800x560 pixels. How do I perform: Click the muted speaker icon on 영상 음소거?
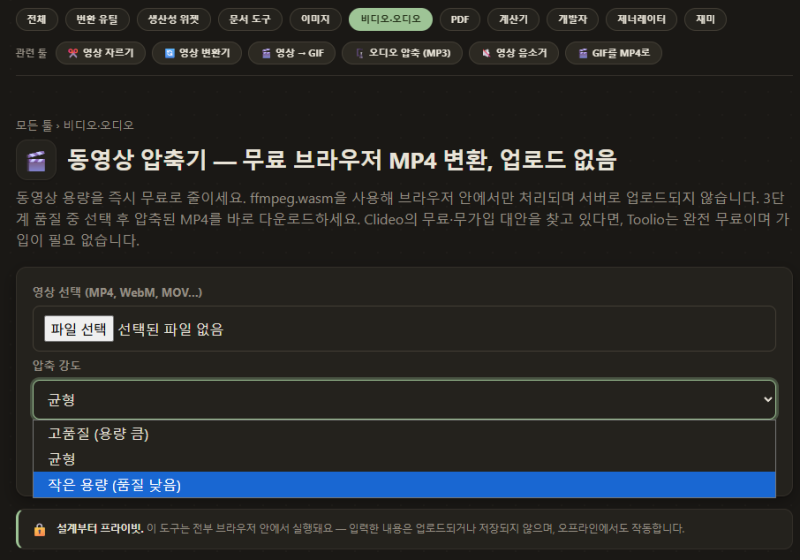(486, 53)
